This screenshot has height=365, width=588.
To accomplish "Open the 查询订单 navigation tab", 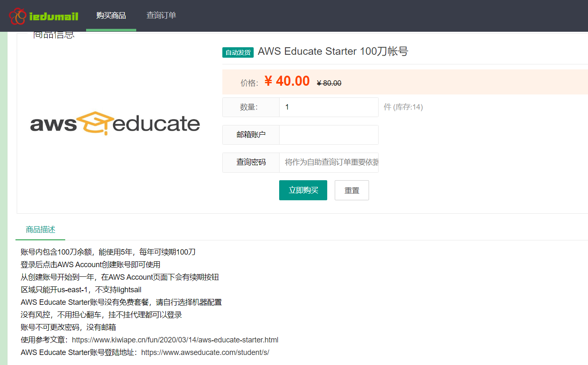I will tap(161, 15).
